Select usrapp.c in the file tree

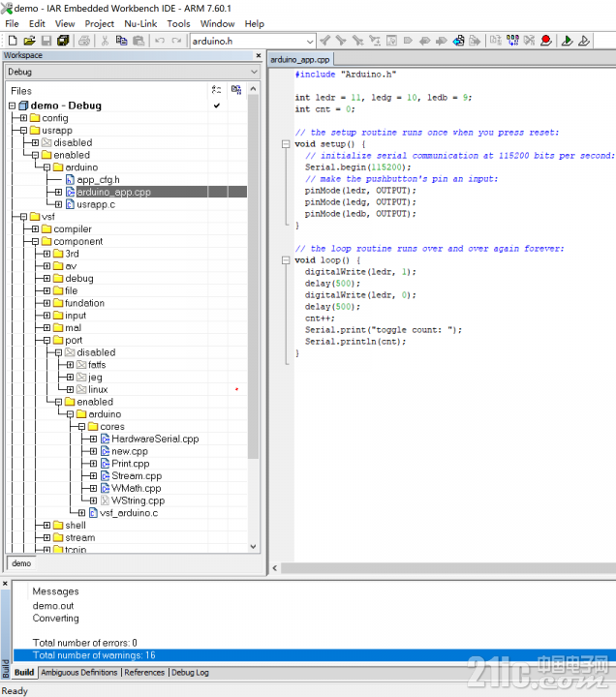click(x=96, y=204)
